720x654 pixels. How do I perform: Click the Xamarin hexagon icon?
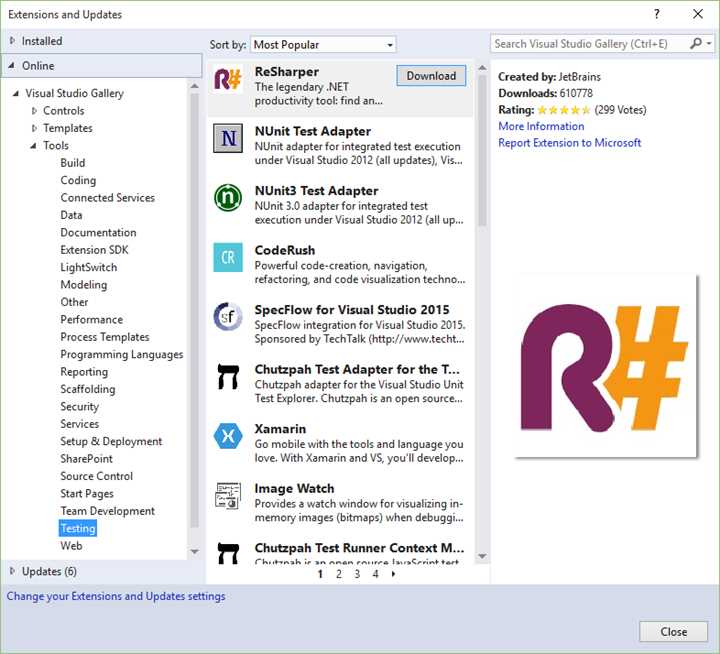pyautogui.click(x=228, y=436)
